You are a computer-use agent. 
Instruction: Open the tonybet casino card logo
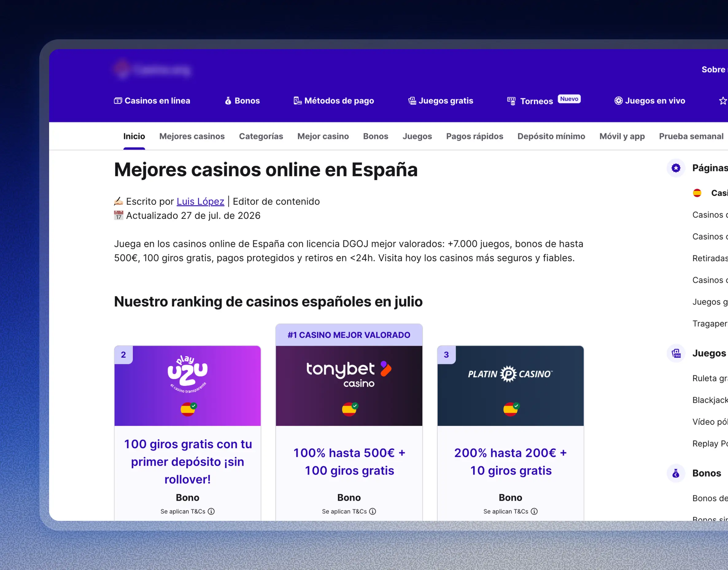pyautogui.click(x=349, y=374)
